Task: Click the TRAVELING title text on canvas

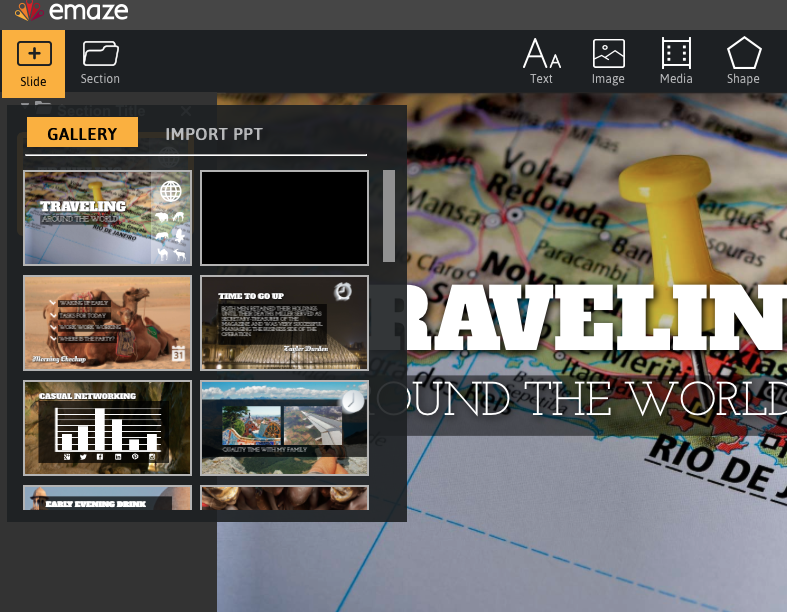Action: click(x=597, y=318)
